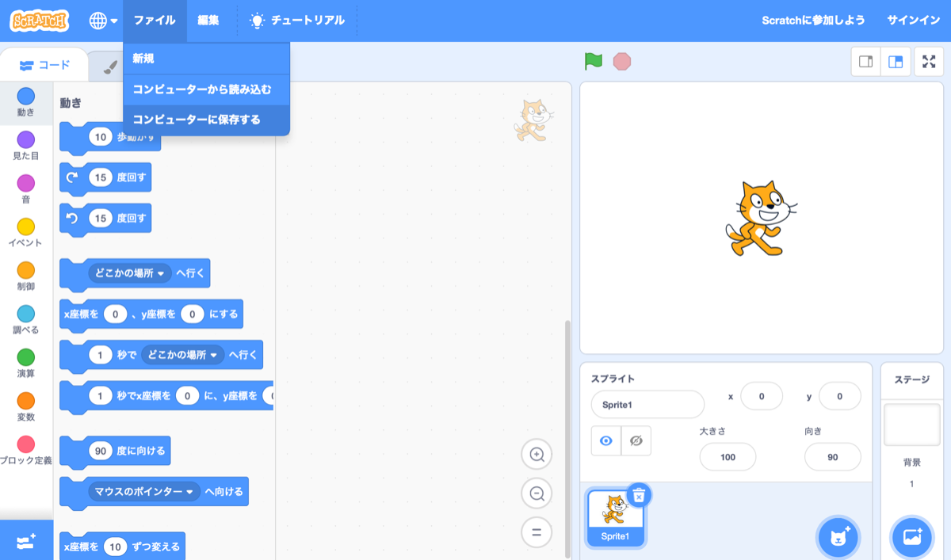Click x value 0 in x座標を block

(115, 314)
